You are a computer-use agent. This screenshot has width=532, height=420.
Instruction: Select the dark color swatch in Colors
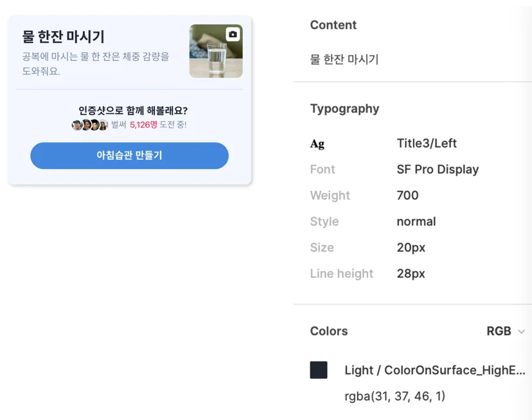pos(319,370)
